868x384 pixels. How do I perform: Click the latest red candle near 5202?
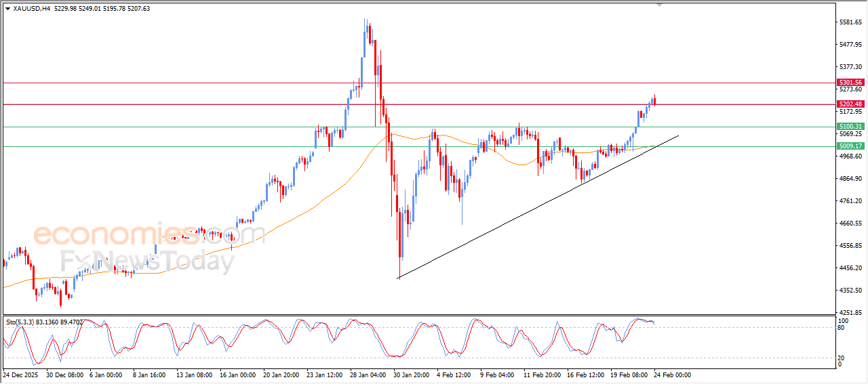[x=654, y=102]
